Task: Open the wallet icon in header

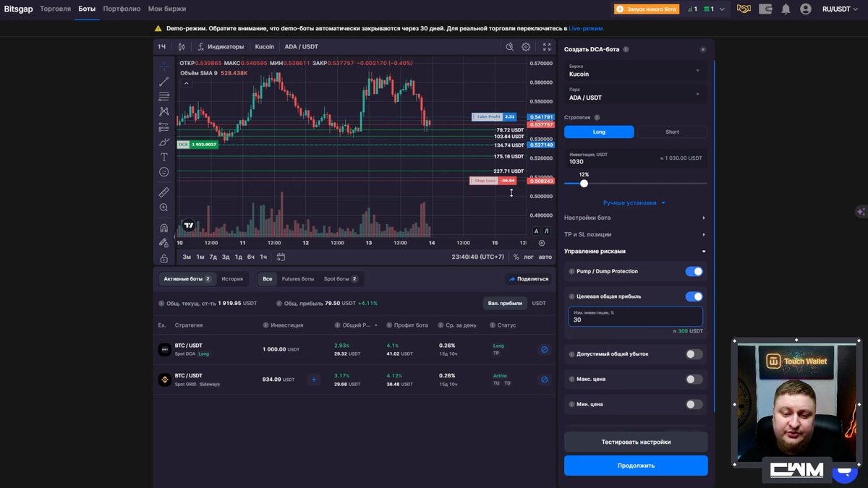Action: (765, 9)
